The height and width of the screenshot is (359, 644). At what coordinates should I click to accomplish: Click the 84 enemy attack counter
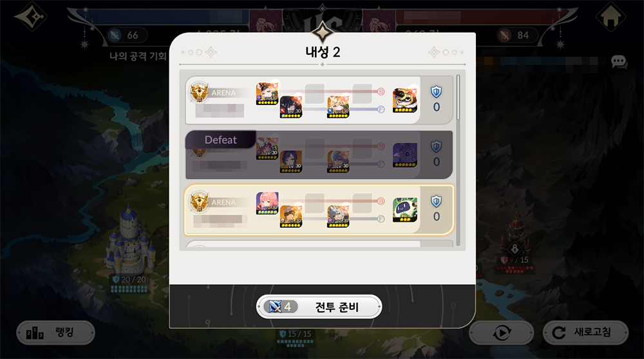pyautogui.click(x=516, y=35)
